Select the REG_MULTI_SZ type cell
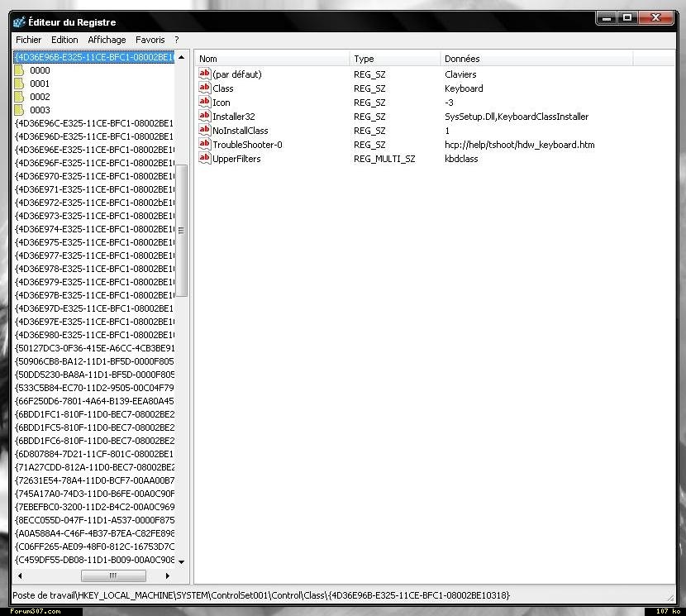The width and height of the screenshot is (686, 616). pos(384,159)
